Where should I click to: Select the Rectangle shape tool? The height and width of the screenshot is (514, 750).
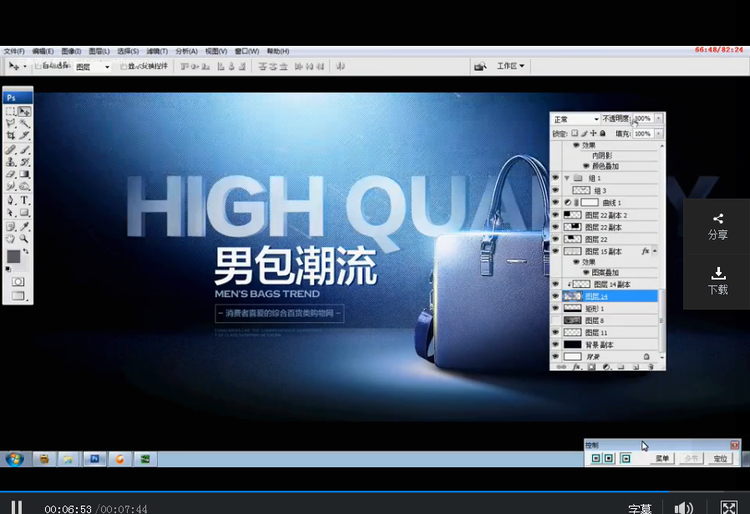[x=24, y=213]
